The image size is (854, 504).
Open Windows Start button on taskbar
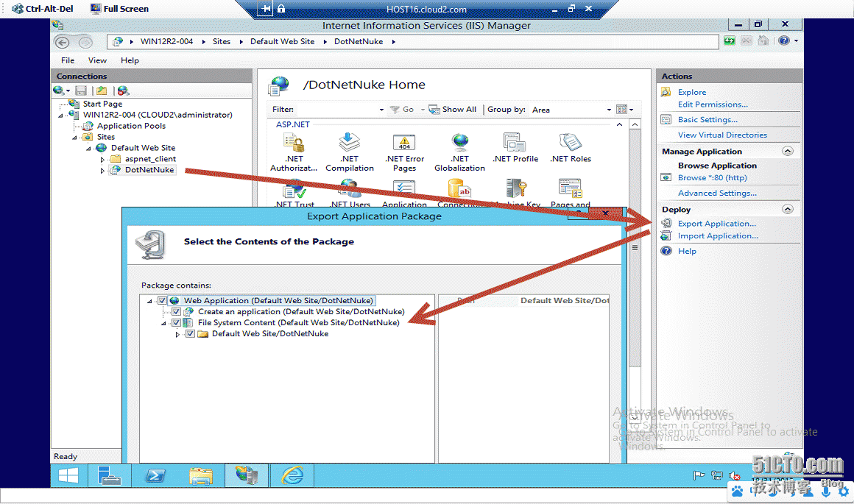[68, 476]
